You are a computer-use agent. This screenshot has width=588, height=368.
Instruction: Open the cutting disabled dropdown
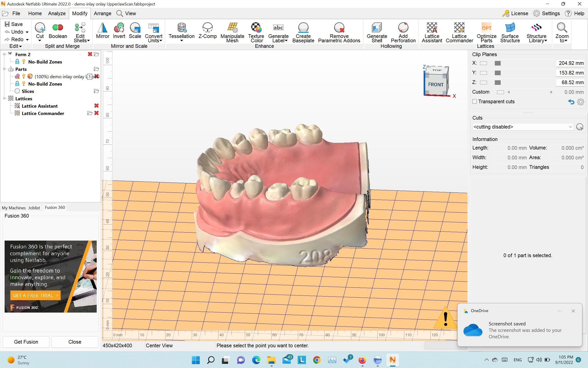point(523,127)
